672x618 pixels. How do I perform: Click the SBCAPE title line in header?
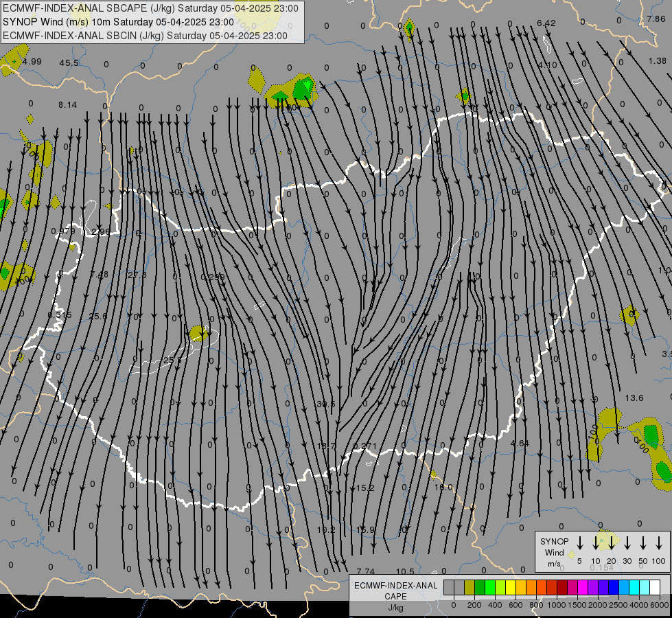pyautogui.click(x=150, y=8)
